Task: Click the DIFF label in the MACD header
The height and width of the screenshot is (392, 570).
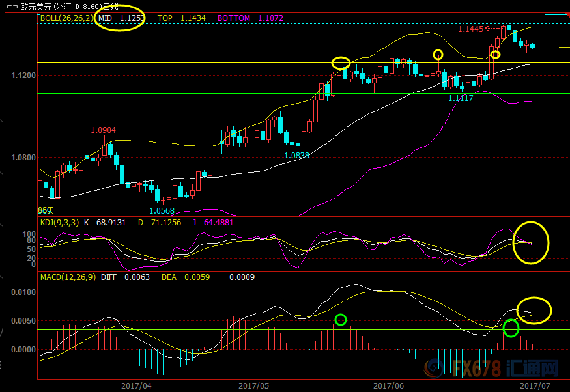Action: [x=109, y=277]
